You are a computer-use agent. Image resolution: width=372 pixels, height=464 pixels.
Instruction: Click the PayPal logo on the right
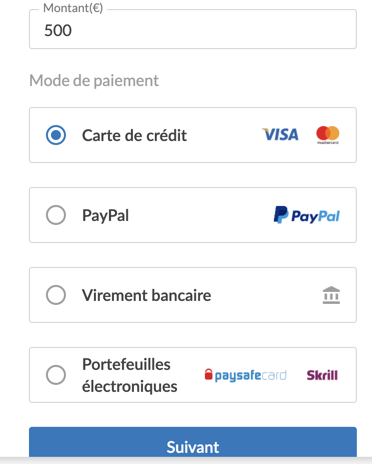tap(307, 215)
